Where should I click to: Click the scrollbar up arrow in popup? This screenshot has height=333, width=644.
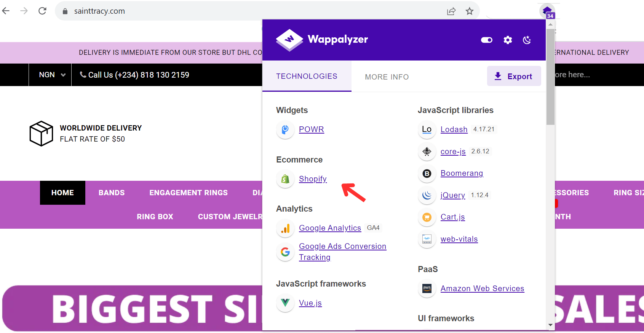[550, 24]
